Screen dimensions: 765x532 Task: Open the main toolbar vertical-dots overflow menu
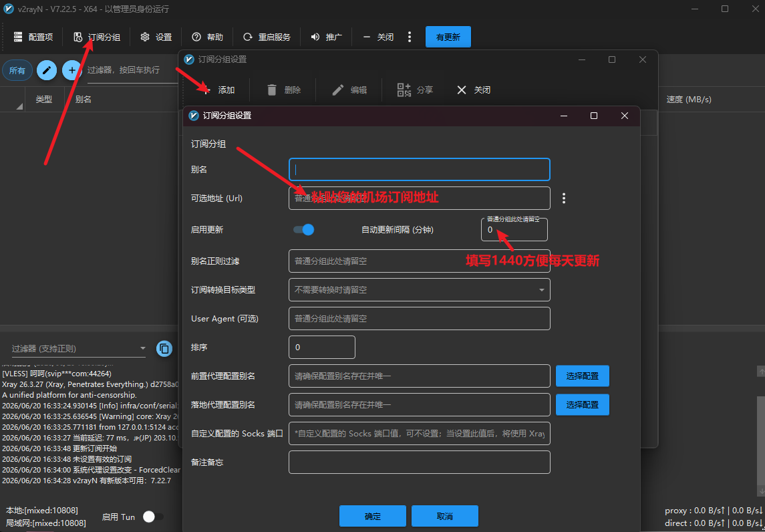coord(410,37)
